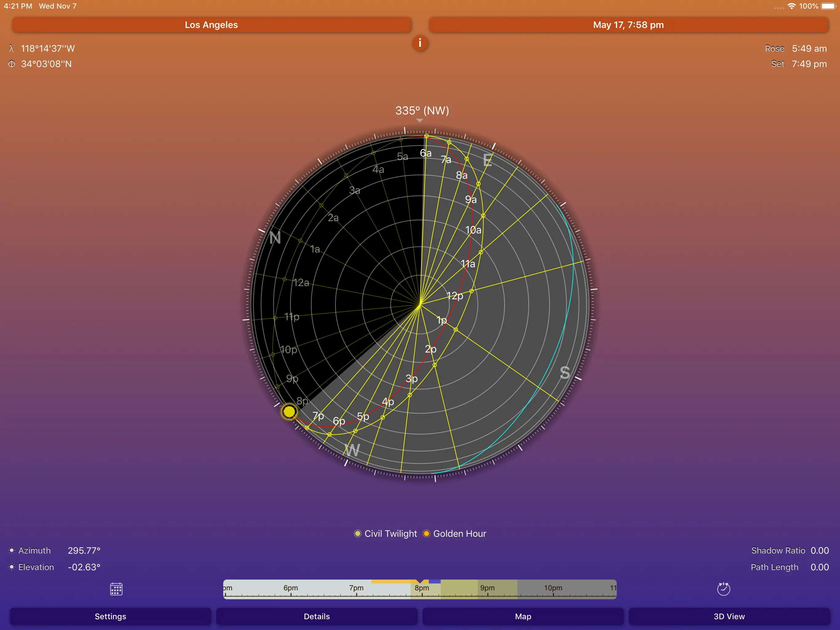Screen dimensions: 840x630
Task: Switch to the Map tab
Action: [x=522, y=616]
